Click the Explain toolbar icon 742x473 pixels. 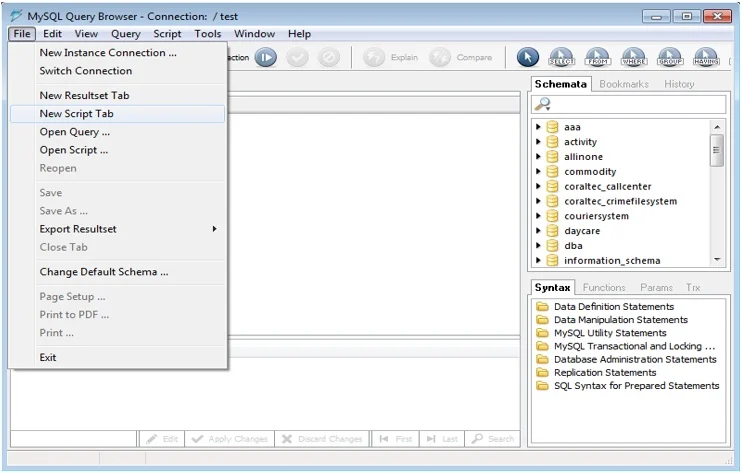pyautogui.click(x=374, y=58)
